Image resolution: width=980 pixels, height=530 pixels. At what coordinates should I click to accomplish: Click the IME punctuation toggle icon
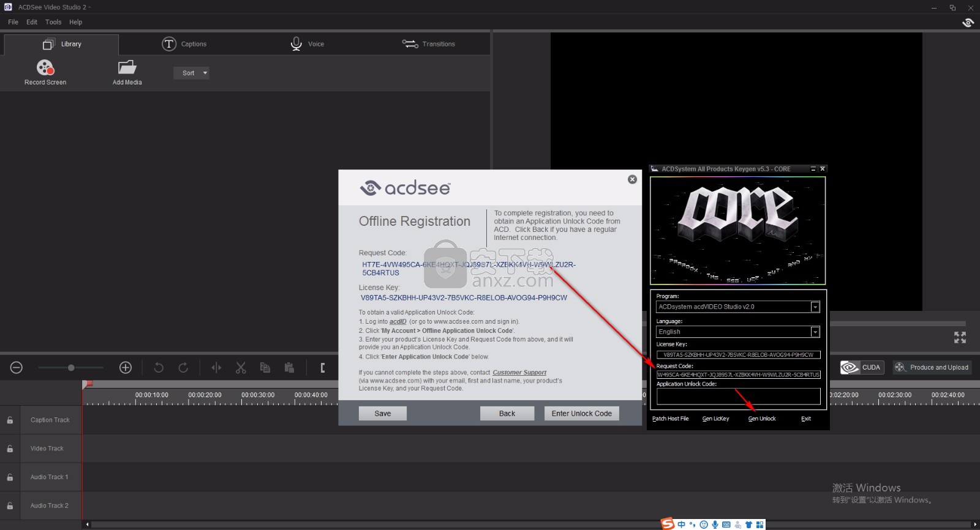click(693, 524)
